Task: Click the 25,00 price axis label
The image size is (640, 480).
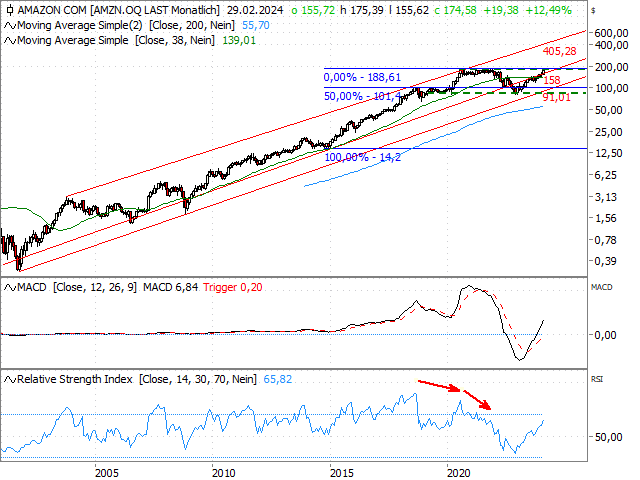Action: tap(609, 132)
